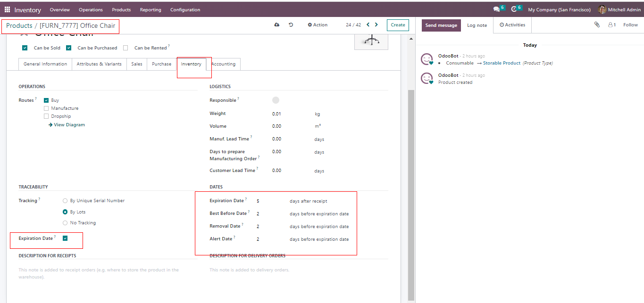Click the Weight input field
The width and height of the screenshot is (644, 303).
point(288,114)
